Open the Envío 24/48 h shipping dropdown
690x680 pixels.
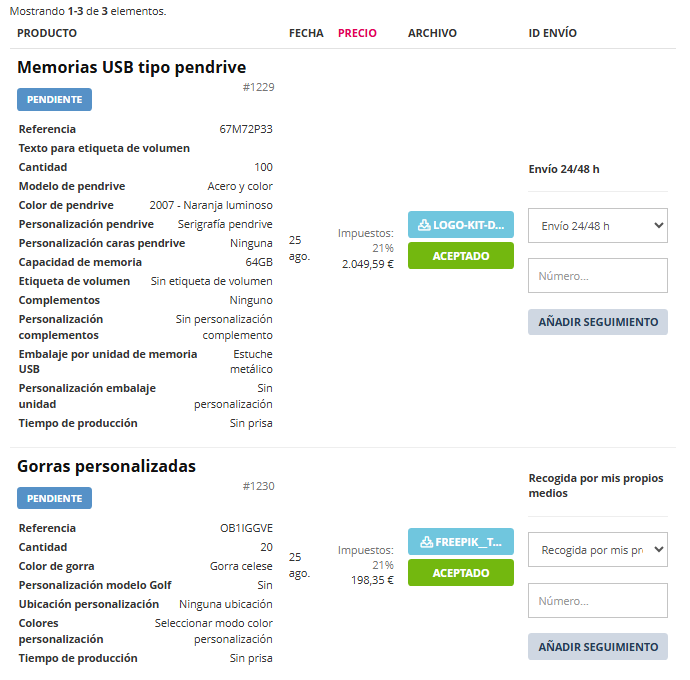(597, 226)
